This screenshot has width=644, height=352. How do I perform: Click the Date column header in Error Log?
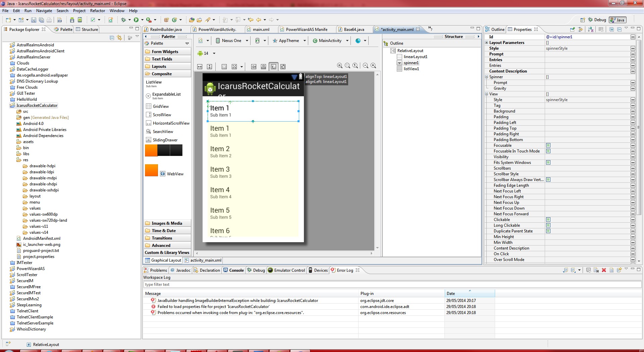click(x=470, y=294)
